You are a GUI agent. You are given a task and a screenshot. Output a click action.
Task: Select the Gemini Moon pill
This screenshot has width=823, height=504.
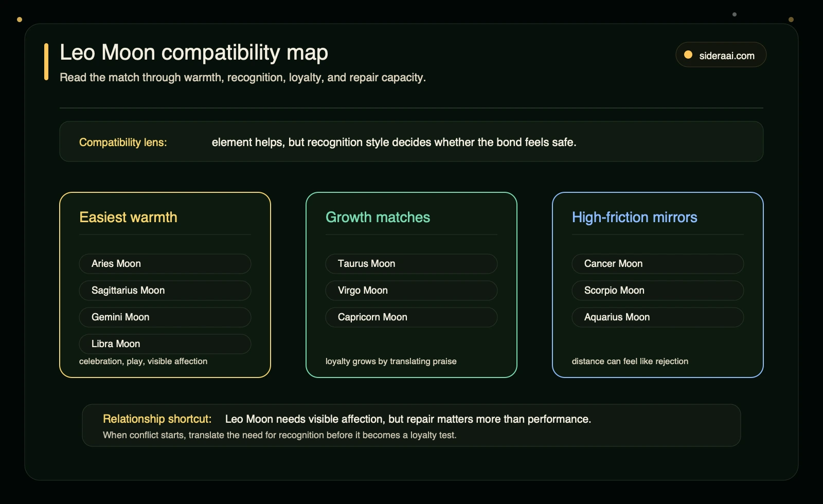165,317
